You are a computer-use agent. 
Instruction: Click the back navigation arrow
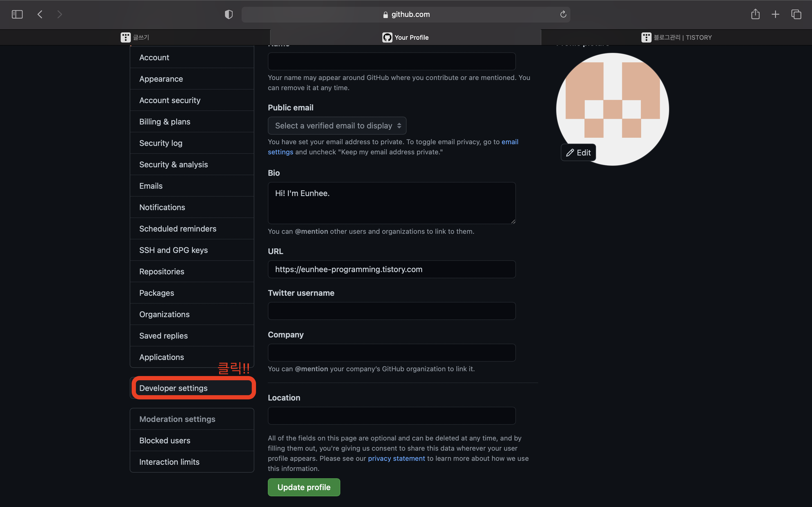40,14
